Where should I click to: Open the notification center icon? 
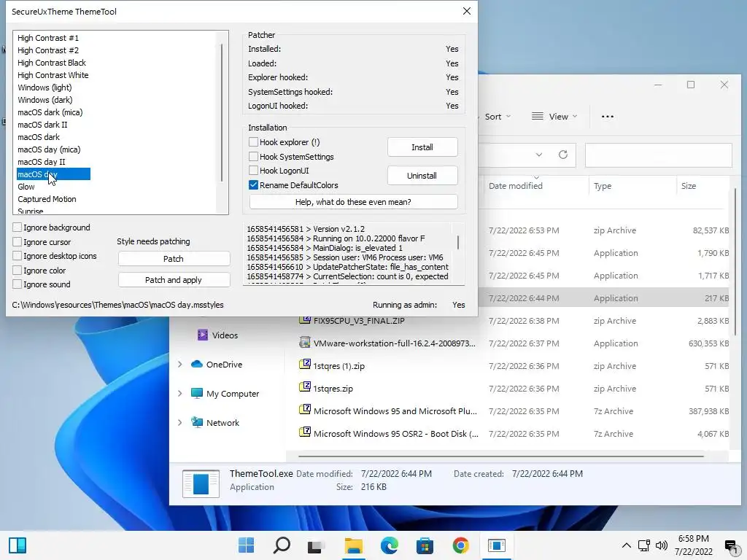coord(731,545)
